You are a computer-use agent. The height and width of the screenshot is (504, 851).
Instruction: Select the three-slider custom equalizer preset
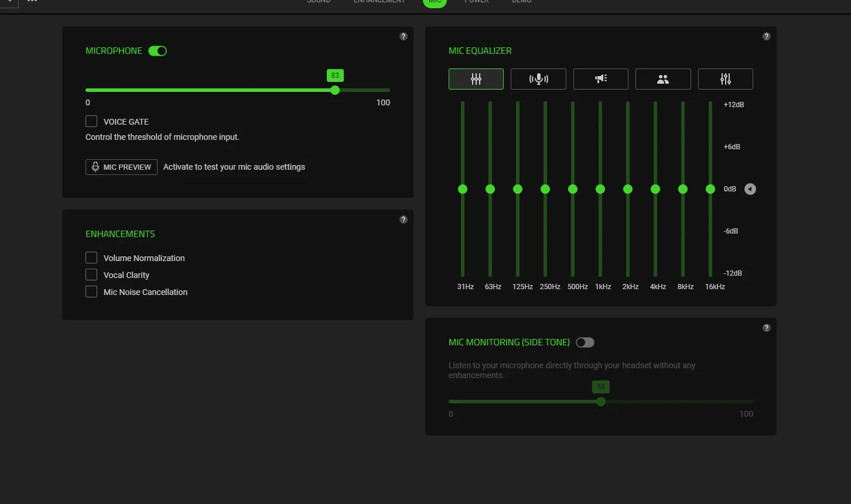pos(725,79)
